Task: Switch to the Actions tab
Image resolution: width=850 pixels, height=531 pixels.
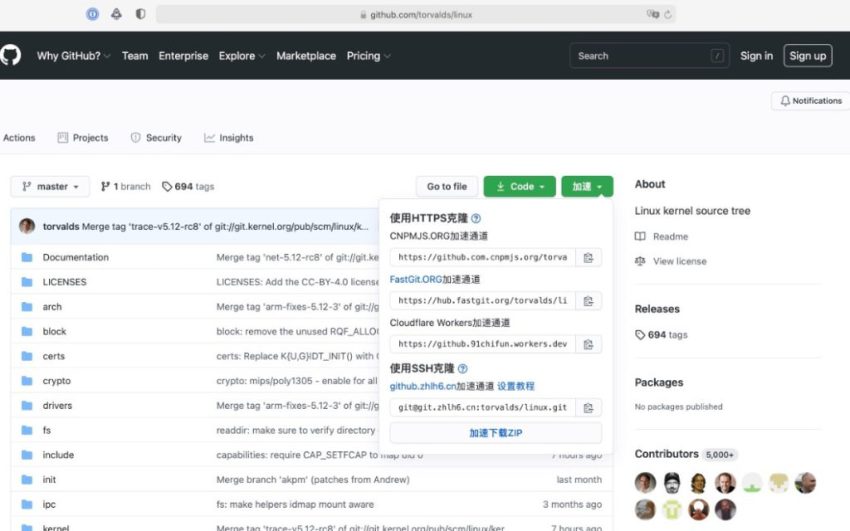Action: 19,138
